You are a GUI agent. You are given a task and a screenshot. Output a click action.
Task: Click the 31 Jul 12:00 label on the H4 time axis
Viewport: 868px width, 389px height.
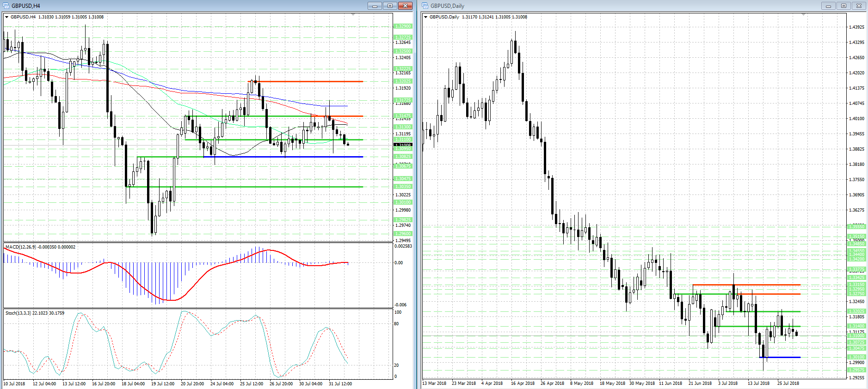point(340,384)
